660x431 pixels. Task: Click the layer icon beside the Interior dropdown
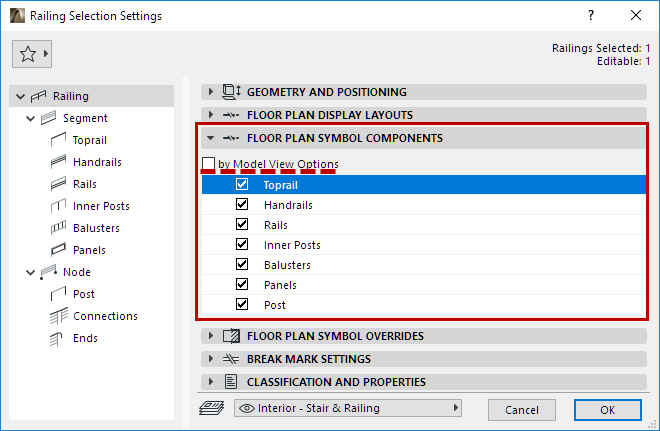click(212, 408)
